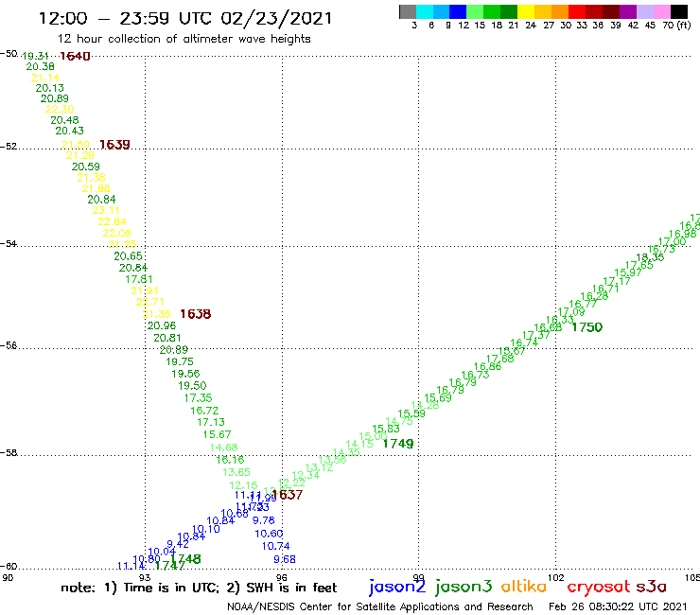Click the cyan legend color box
700x615 pixels.
(425, 11)
